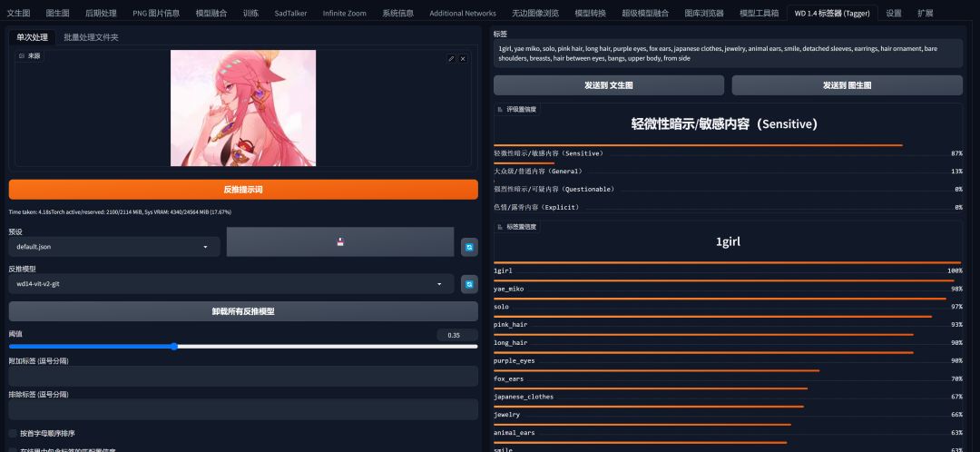Click the 阈值 threshold slider handle
This screenshot has height=452, width=980.
pyautogui.click(x=173, y=347)
